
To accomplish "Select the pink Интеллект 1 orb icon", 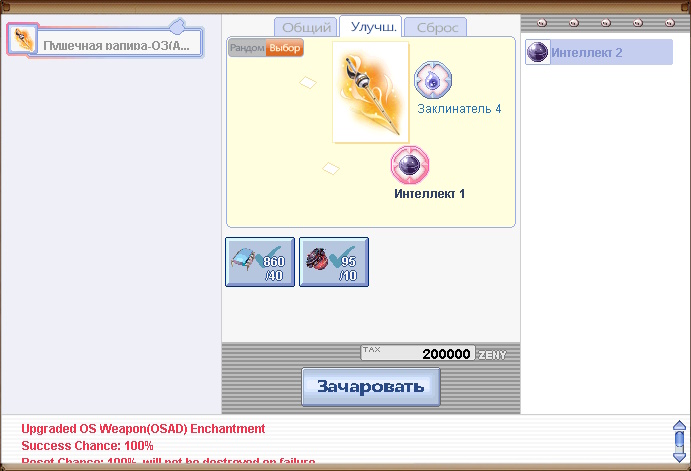I will pyautogui.click(x=408, y=164).
